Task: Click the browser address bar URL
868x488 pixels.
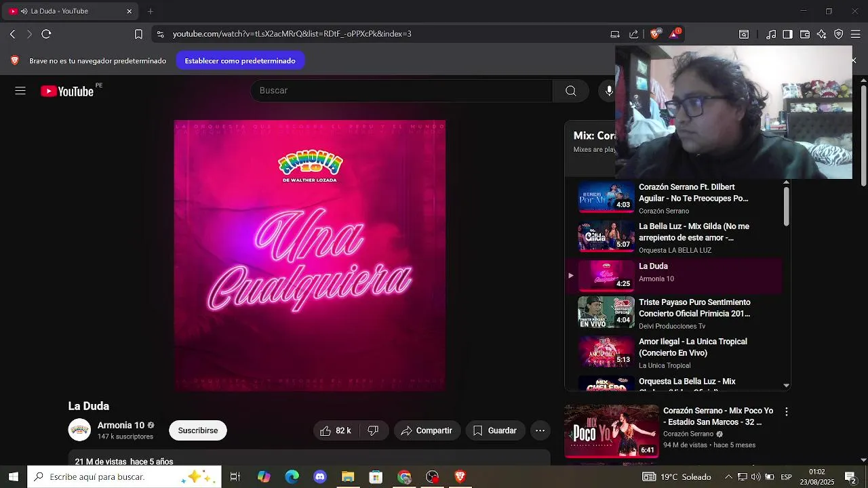Action: (x=292, y=34)
